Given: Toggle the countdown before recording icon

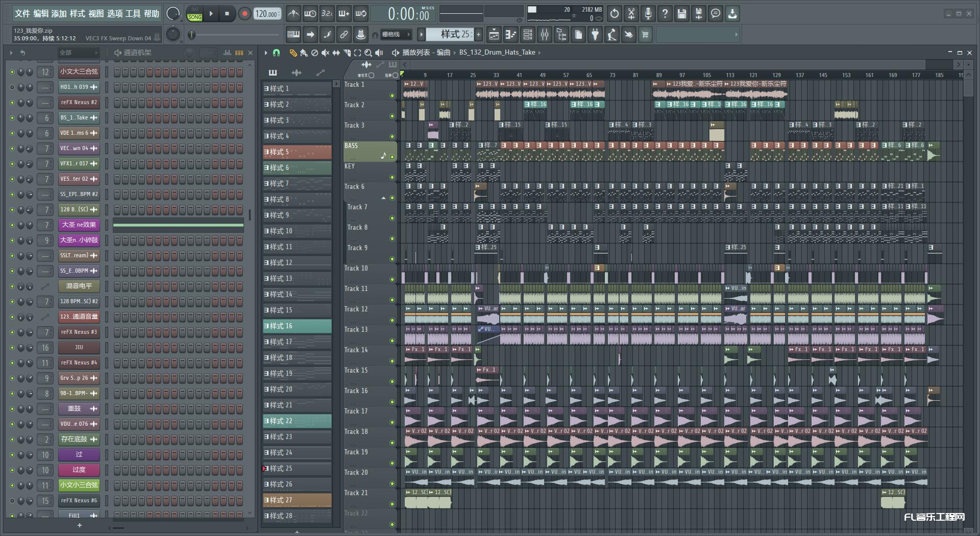Looking at the screenshot, I should 327,14.
